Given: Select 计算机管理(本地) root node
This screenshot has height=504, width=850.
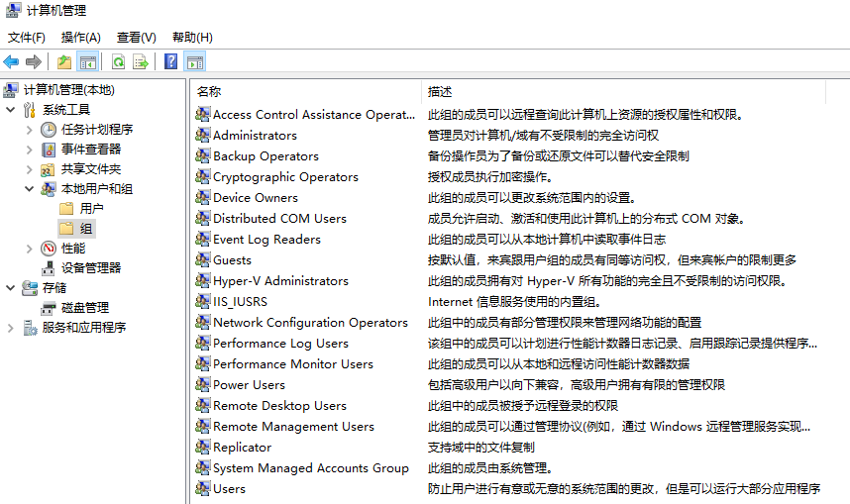Looking at the screenshot, I should (x=68, y=90).
